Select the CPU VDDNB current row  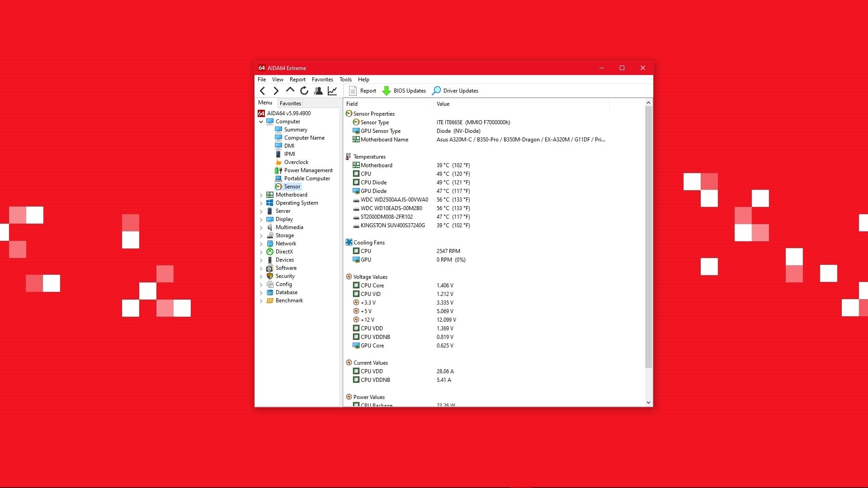point(494,380)
